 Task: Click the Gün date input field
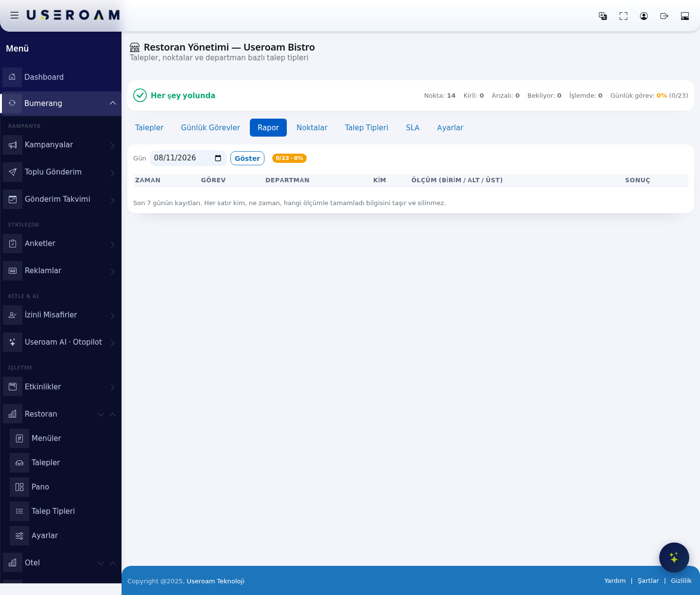click(188, 158)
